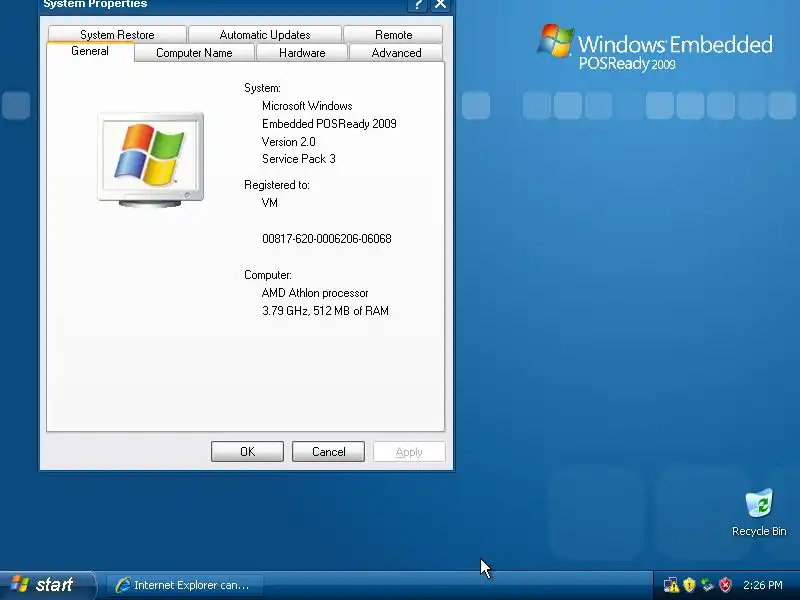This screenshot has height=600, width=800.
Task: Click the network warning tray icon
Action: coord(671,585)
